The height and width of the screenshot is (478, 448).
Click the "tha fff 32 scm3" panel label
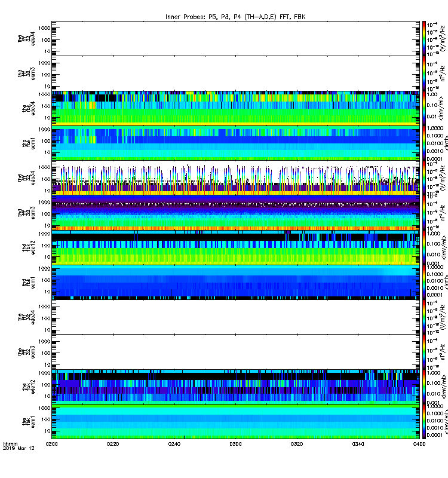(x=26, y=73)
